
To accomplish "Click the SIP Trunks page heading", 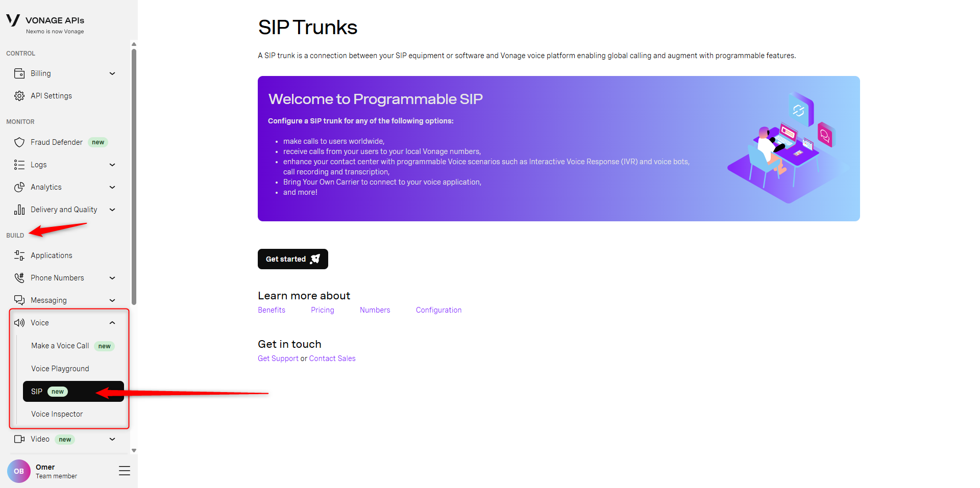I will [x=308, y=28].
